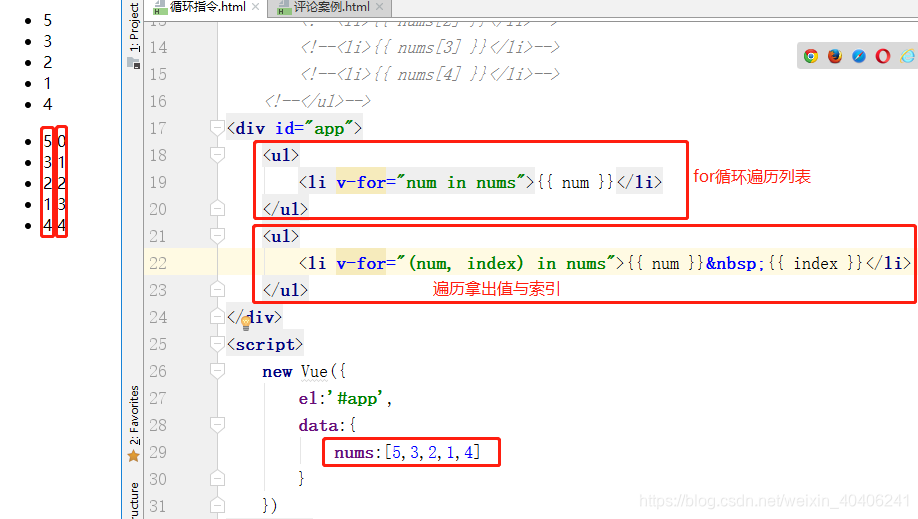Open the 1: Project tool window

[x=134, y=27]
